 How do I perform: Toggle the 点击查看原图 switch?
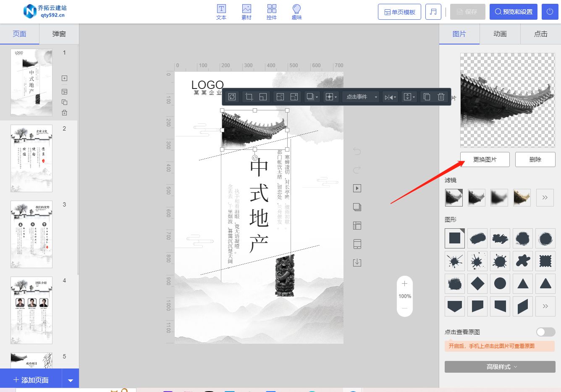pos(546,332)
